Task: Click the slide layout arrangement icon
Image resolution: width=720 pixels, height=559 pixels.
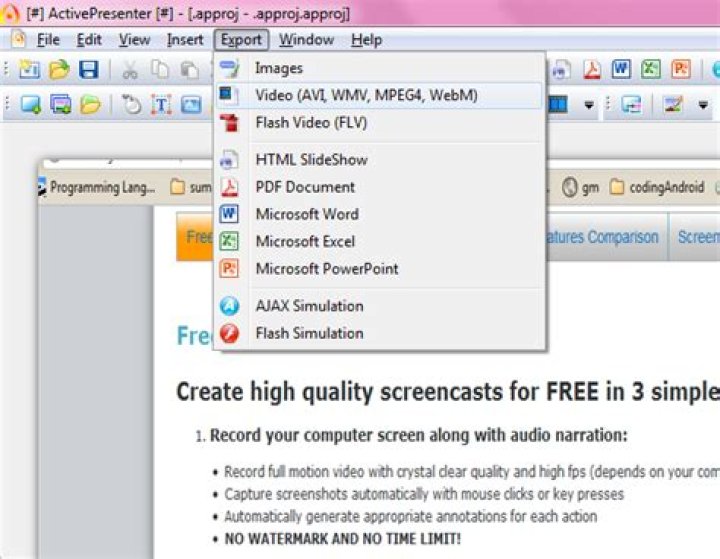Action: tap(631, 105)
